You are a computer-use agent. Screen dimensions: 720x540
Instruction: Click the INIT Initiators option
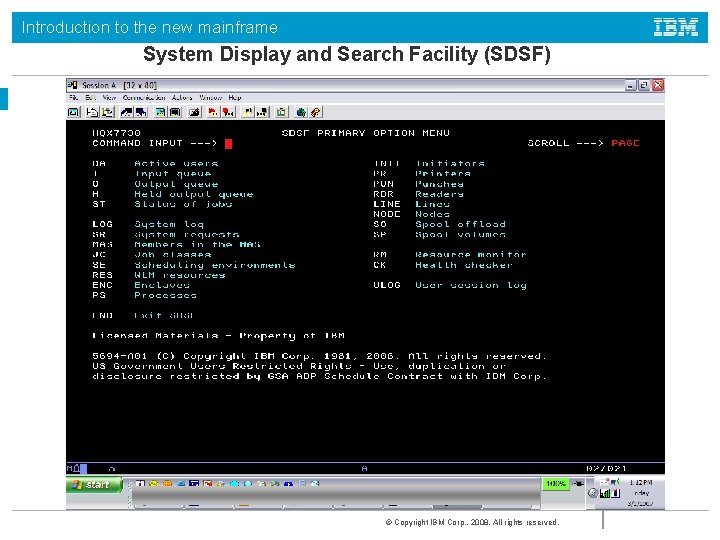(429, 163)
